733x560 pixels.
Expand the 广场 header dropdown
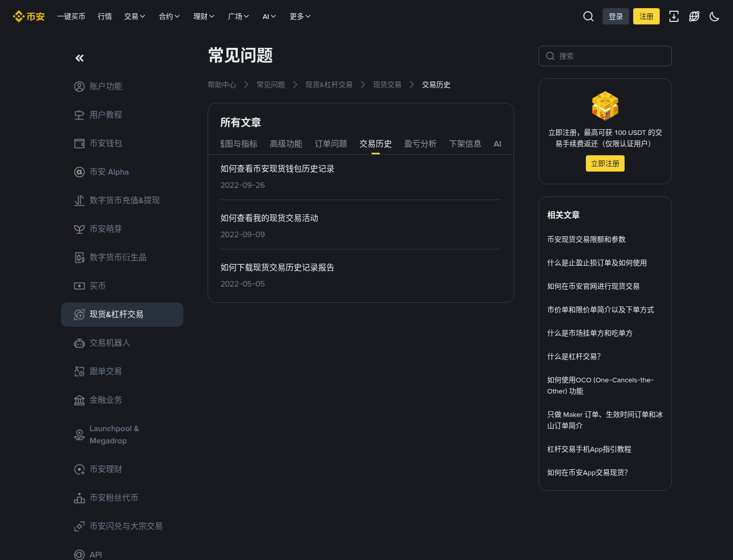(x=239, y=16)
